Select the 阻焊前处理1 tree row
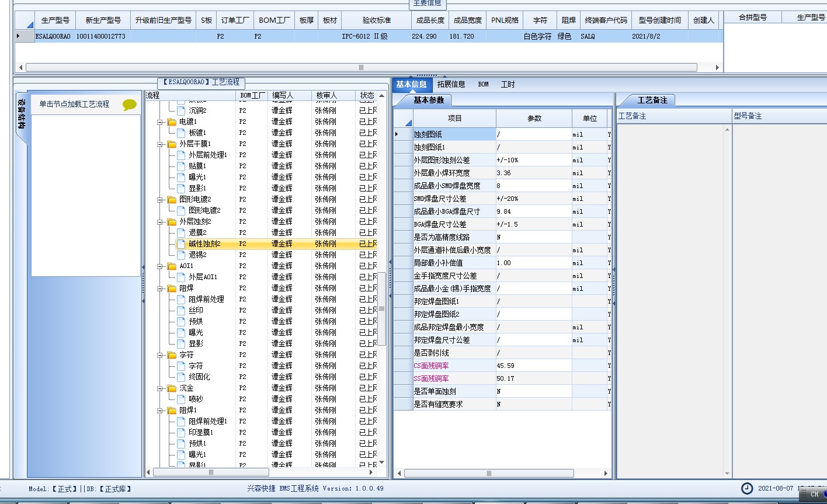Viewport: 827px width, 504px height. point(207,422)
